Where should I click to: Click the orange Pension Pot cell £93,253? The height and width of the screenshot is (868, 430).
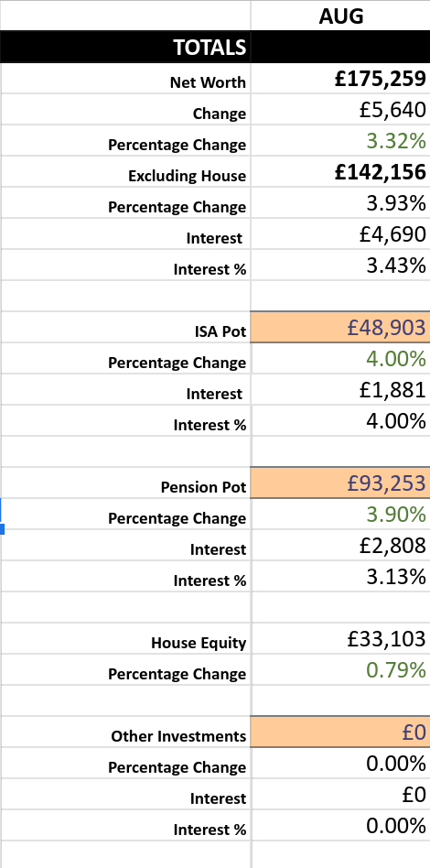click(x=340, y=483)
